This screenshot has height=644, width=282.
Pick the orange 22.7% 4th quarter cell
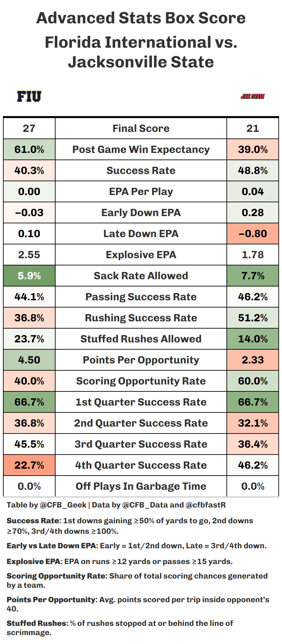click(x=29, y=465)
